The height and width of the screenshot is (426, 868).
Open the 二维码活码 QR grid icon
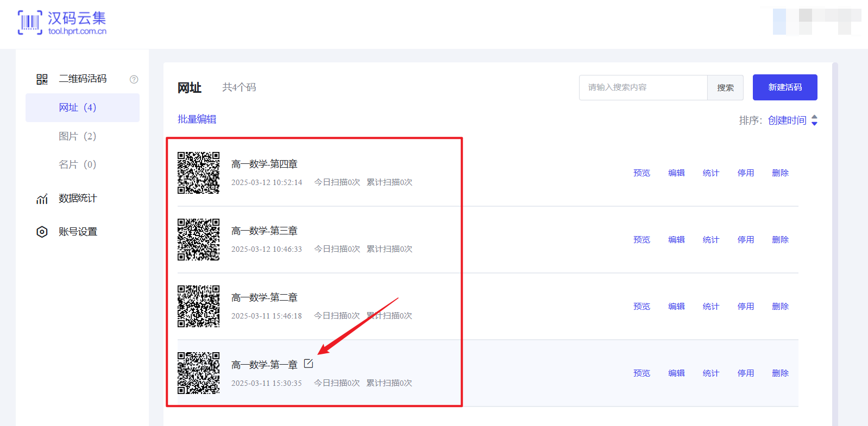click(42, 79)
